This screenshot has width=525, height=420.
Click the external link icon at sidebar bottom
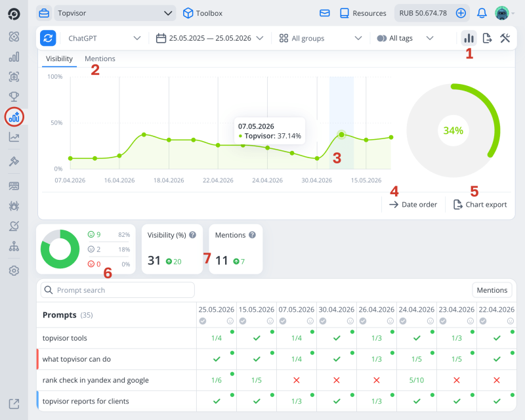[14, 404]
